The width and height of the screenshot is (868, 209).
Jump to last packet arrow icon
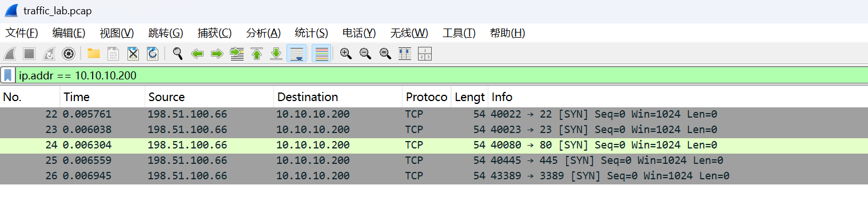coord(276,54)
